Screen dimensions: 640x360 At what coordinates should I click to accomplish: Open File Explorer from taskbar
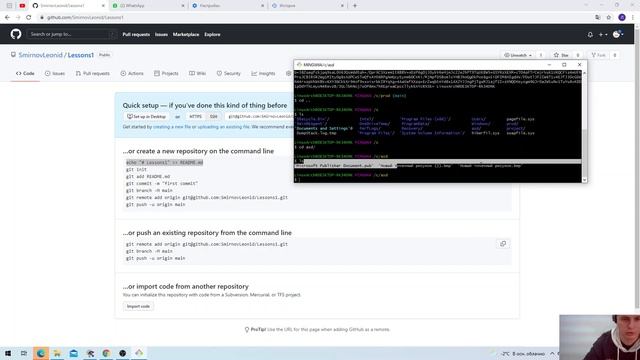pyautogui.click(x=57, y=353)
